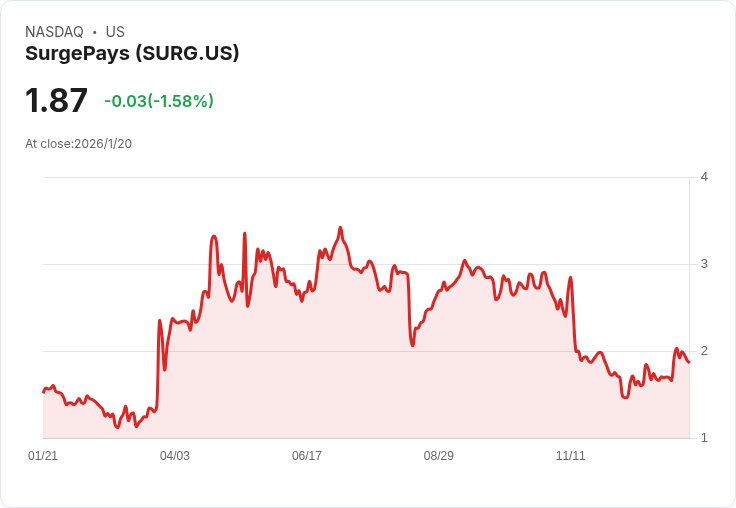Click the y-axis label 3
Image resolution: width=736 pixels, height=508 pixels.
coord(704,264)
